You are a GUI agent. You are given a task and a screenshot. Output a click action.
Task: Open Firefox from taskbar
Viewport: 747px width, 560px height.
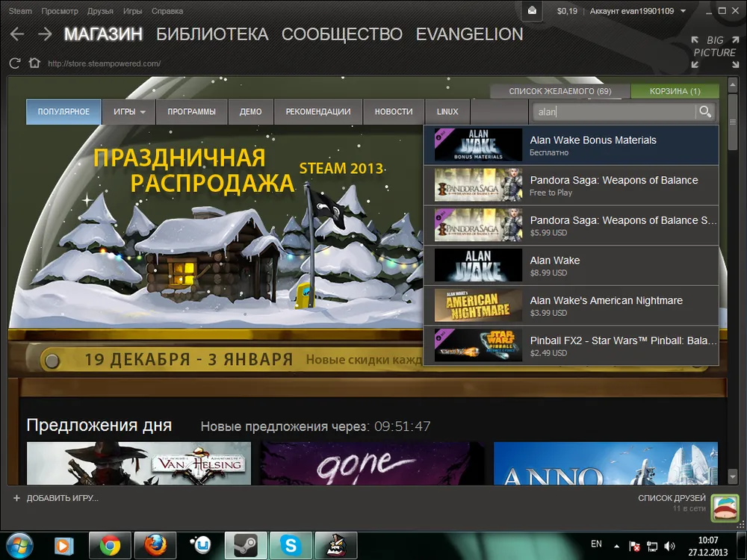click(x=155, y=546)
